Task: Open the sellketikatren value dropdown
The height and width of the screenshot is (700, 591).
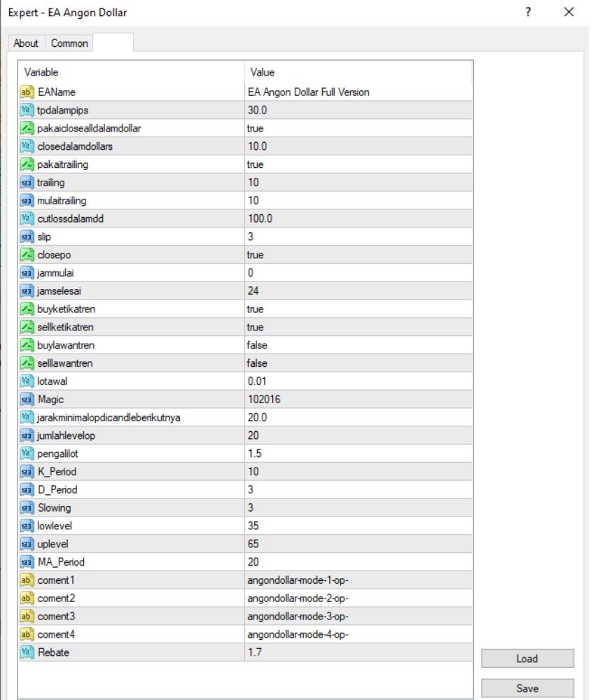Action: pos(359,327)
